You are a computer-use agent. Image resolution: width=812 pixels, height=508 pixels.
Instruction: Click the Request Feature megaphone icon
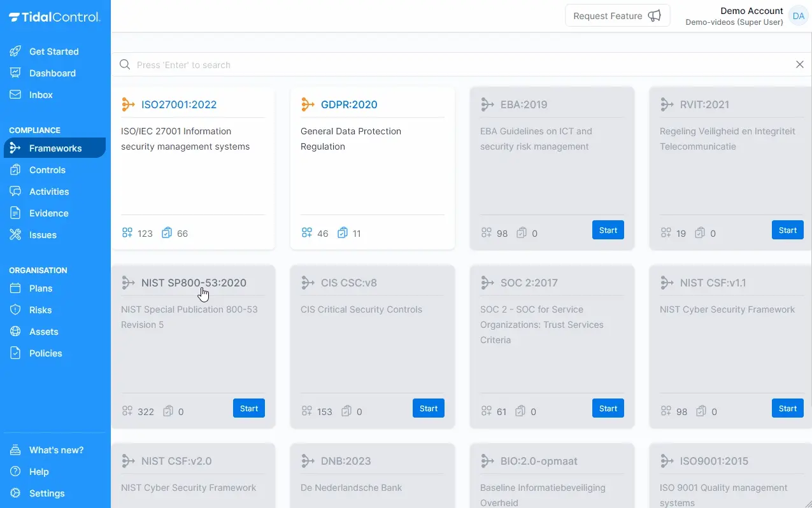[654, 16]
